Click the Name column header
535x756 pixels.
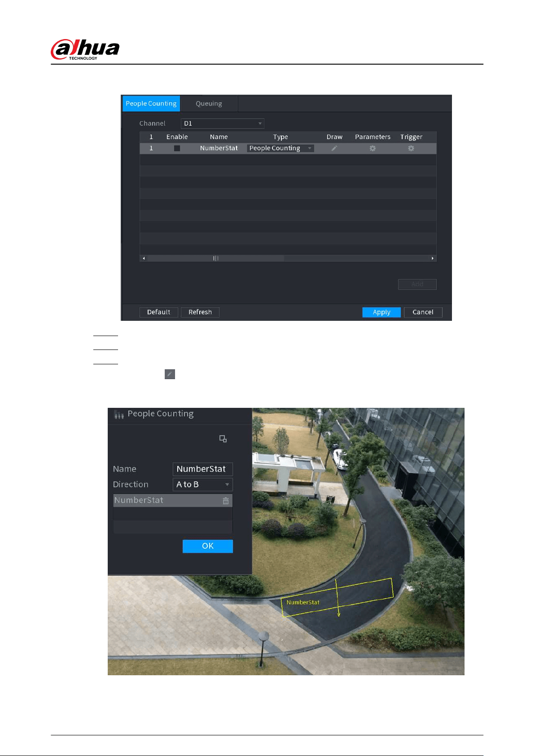pyautogui.click(x=219, y=137)
